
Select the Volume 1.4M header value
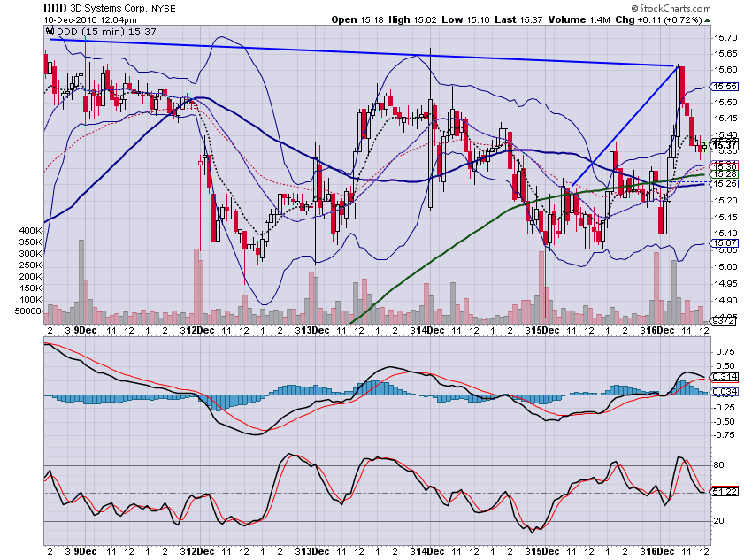(579, 19)
